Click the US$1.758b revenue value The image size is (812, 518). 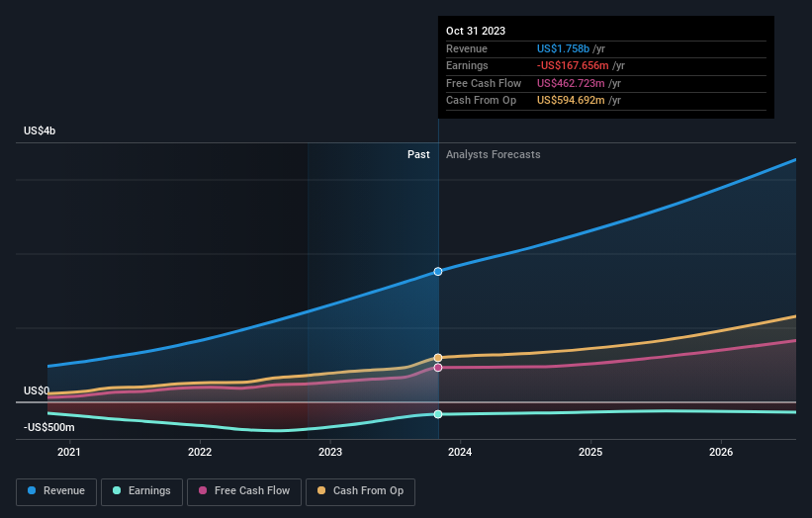[x=563, y=48]
